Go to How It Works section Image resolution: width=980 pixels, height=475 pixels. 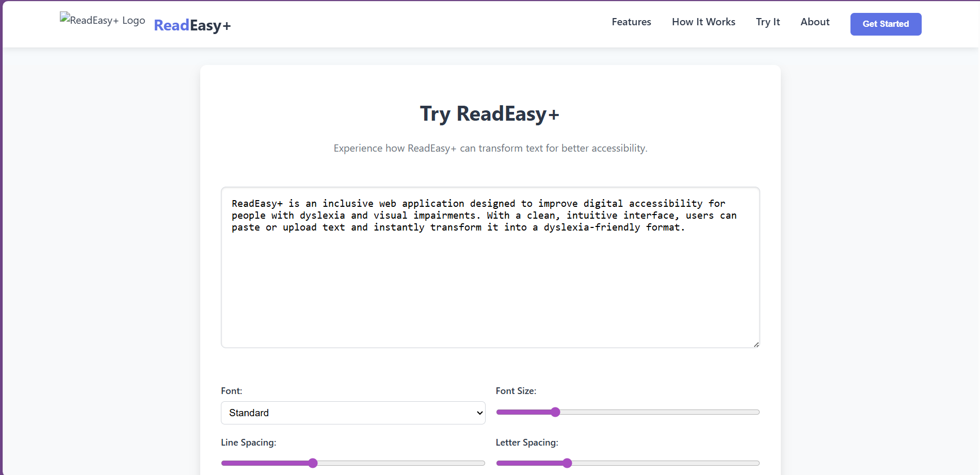[703, 22]
